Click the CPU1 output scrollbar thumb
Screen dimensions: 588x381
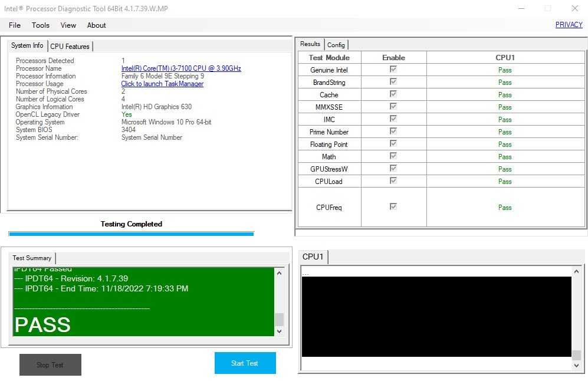click(x=576, y=354)
